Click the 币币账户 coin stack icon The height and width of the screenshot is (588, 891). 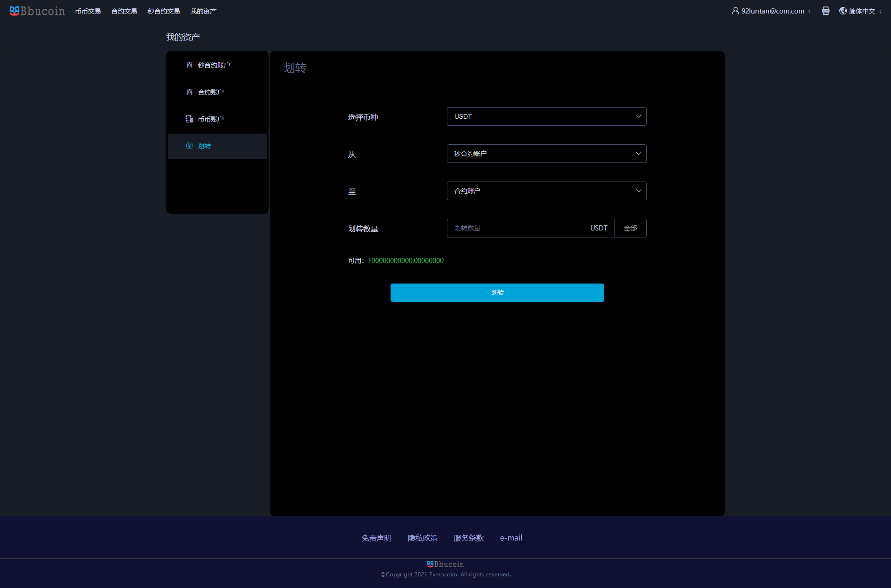click(189, 119)
